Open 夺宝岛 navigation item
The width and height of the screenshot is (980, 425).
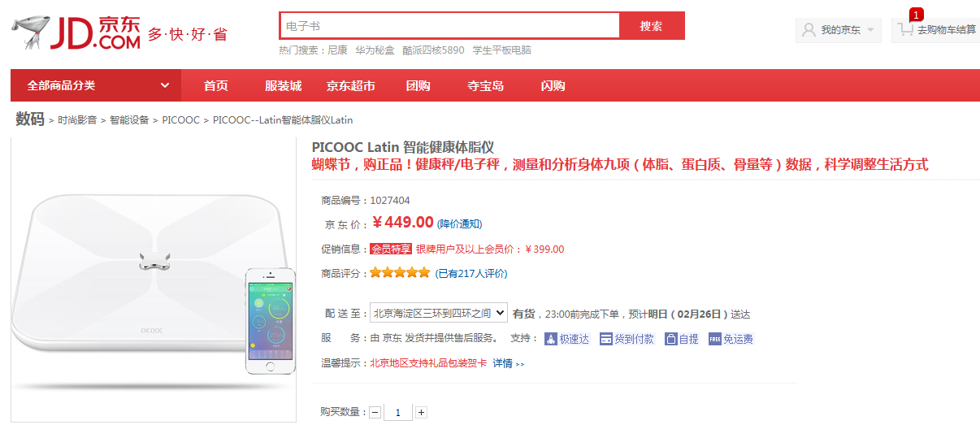coord(486,85)
